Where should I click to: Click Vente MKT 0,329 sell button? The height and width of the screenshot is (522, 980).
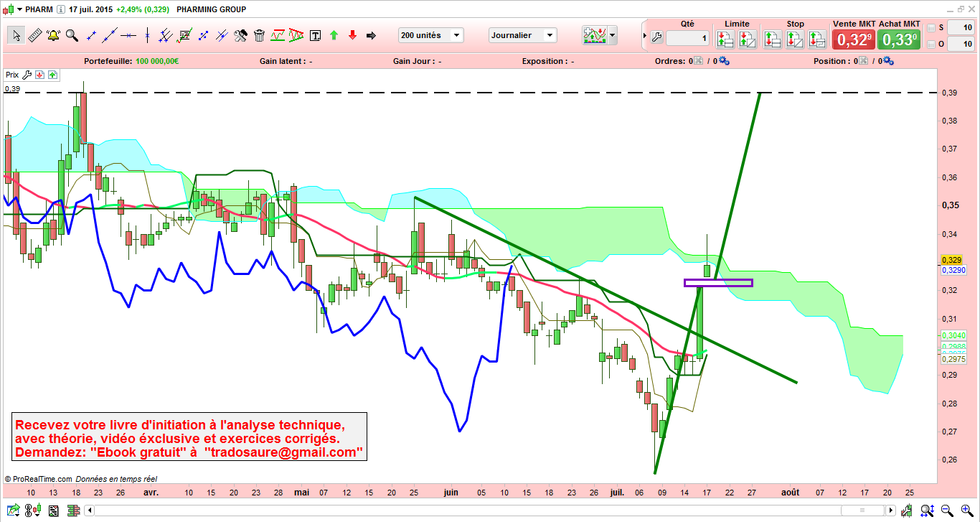point(853,39)
